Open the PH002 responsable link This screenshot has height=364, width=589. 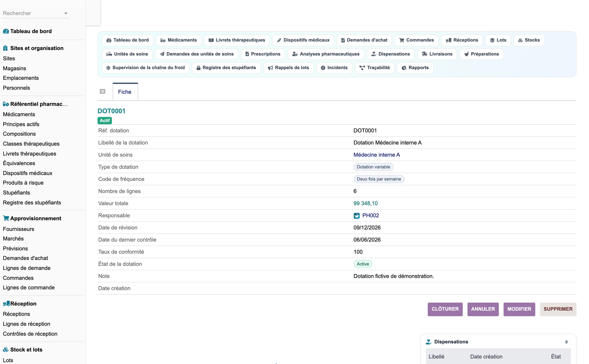click(370, 216)
